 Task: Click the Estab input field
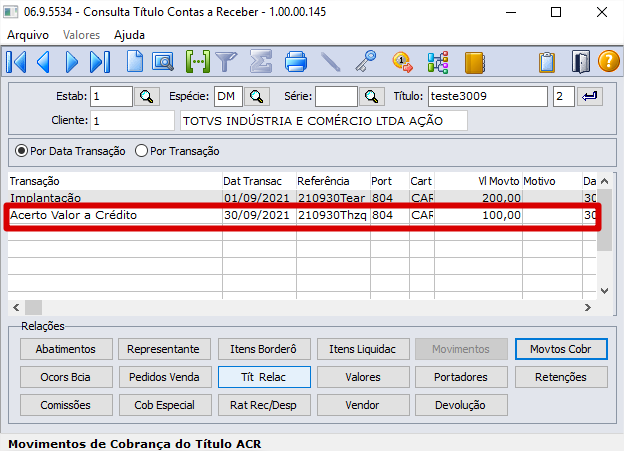click(111, 96)
